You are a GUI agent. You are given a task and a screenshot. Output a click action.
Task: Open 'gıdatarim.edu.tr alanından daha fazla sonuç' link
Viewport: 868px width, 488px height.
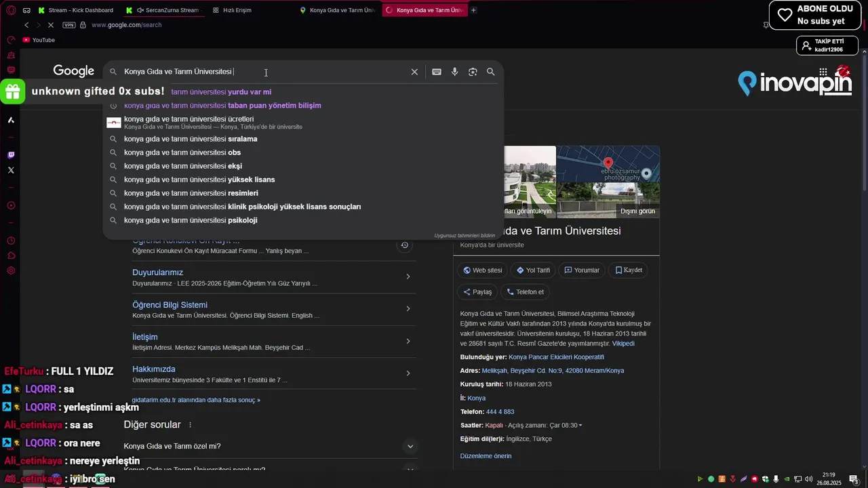coord(196,400)
